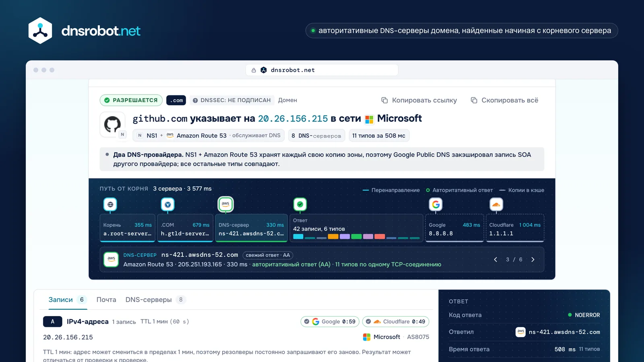
Task: Click the orange segment in answer type bar
Action: click(333, 237)
